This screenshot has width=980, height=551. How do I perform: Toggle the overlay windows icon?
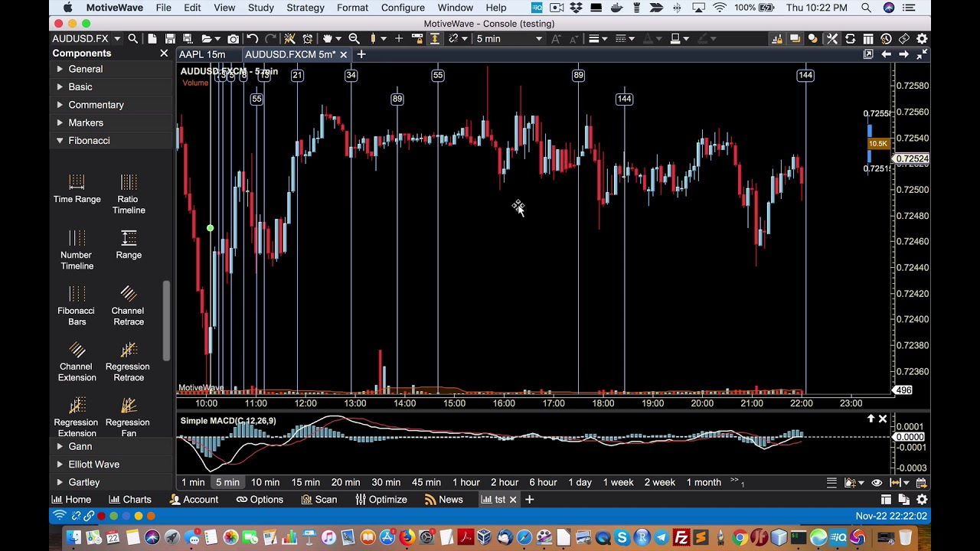pos(795,38)
